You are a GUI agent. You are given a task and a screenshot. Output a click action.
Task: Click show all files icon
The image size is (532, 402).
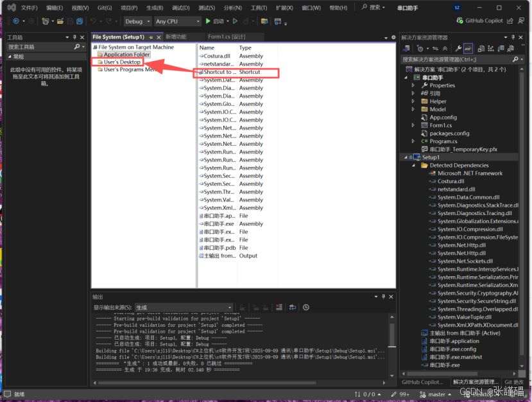[481, 49]
